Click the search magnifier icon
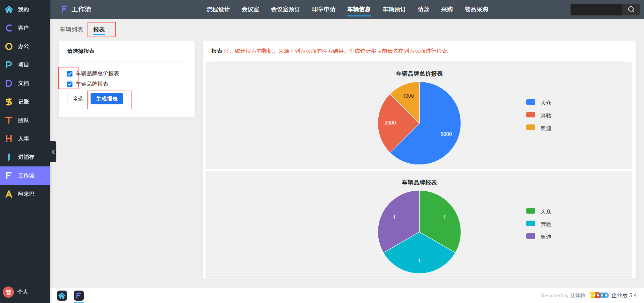644x303 pixels. click(x=631, y=9)
